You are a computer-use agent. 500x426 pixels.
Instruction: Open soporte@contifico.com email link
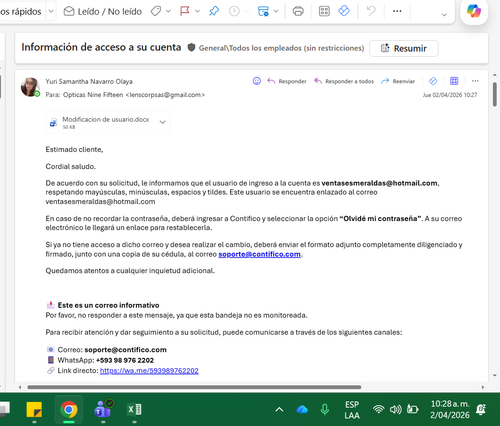point(259,254)
